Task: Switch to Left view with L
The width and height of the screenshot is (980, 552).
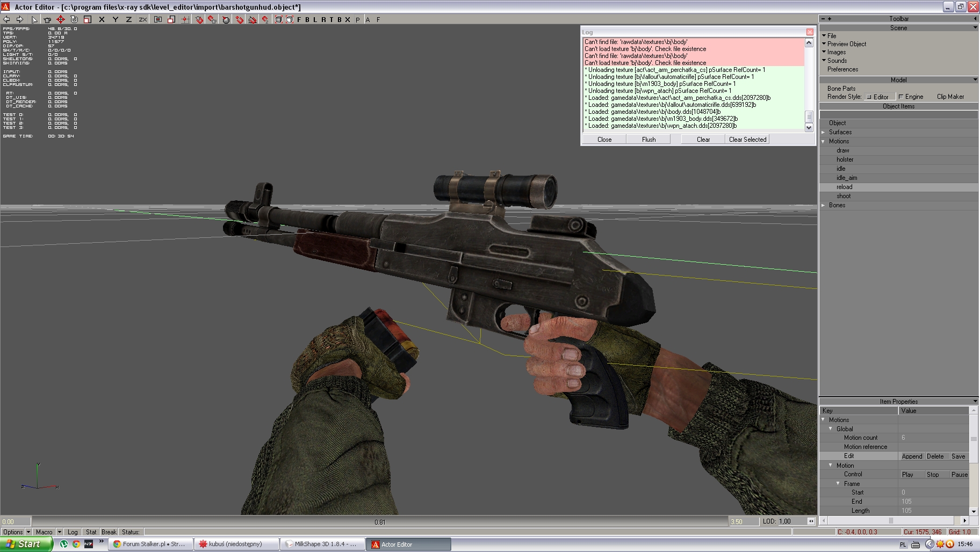Action: pyautogui.click(x=315, y=19)
